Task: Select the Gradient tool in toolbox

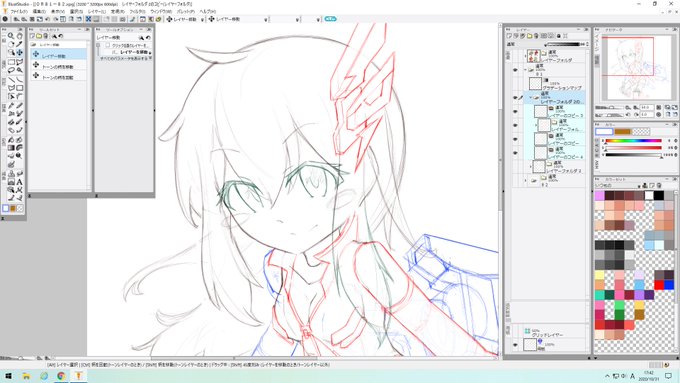Action: point(11,148)
